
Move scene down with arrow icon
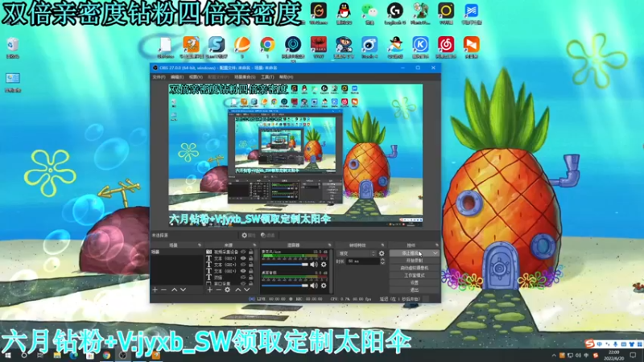click(184, 290)
